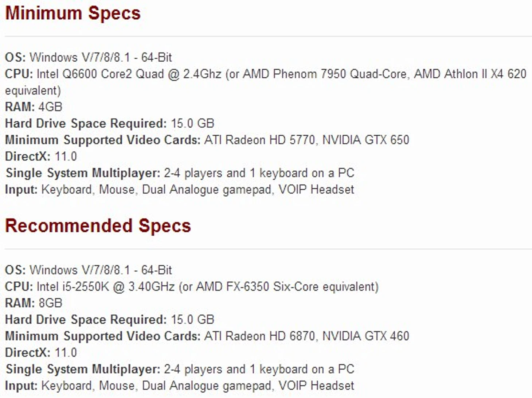The height and width of the screenshot is (398, 532).
Task: Click the AMD Athlon II X4 620 text
Action: (x=470, y=74)
